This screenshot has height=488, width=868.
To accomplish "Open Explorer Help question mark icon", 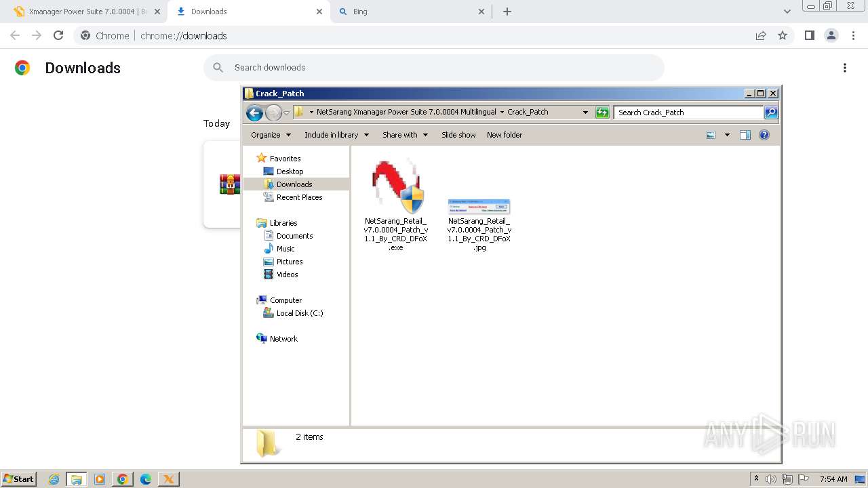I will point(764,135).
